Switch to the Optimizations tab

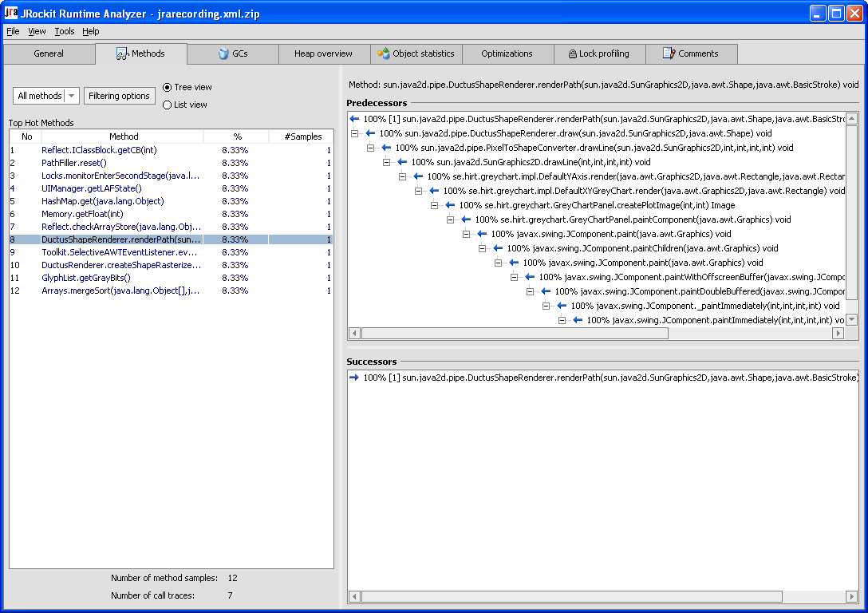507,53
